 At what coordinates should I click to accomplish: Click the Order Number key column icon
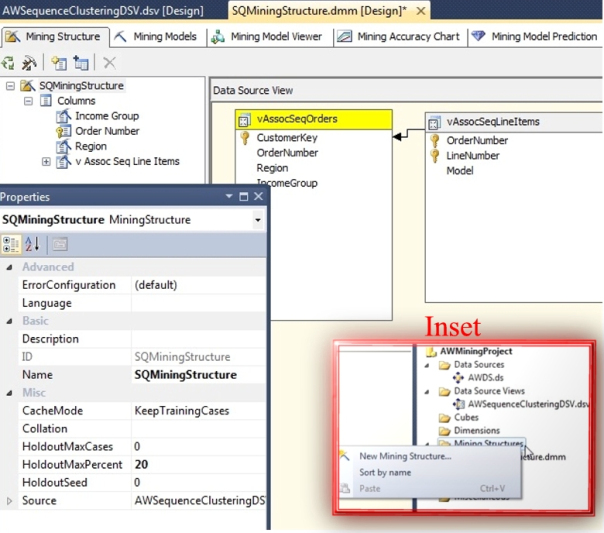point(64,131)
